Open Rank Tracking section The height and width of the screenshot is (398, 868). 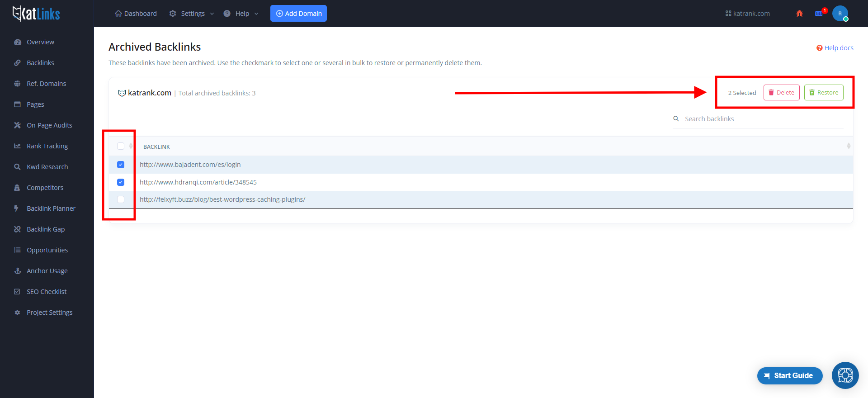pyautogui.click(x=47, y=146)
